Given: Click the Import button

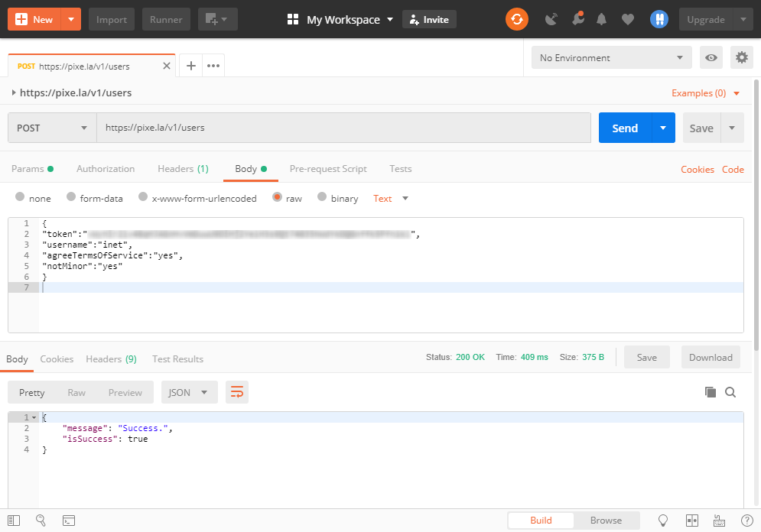Looking at the screenshot, I should [x=111, y=19].
